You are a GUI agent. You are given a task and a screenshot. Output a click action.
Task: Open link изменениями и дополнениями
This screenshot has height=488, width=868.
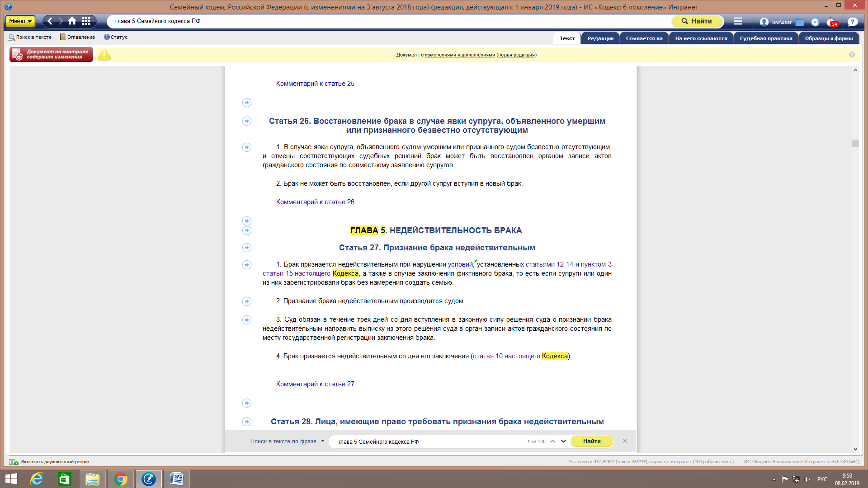pyautogui.click(x=460, y=55)
